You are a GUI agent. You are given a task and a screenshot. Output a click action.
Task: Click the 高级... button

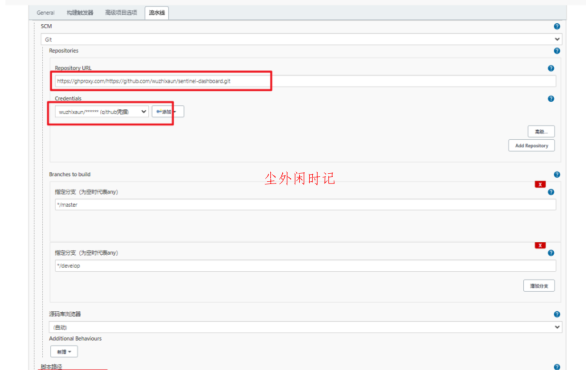541,132
